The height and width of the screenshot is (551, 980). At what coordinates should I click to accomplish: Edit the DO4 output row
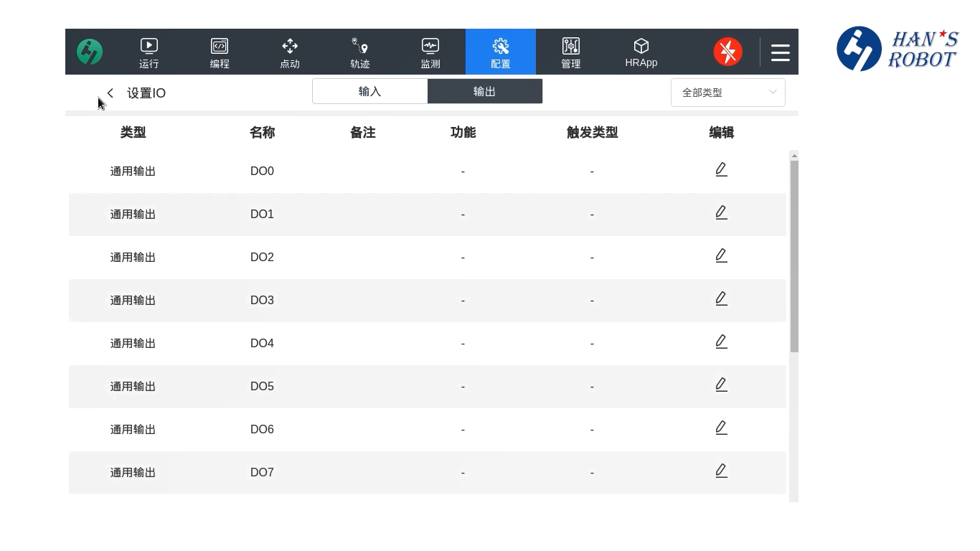721,342
